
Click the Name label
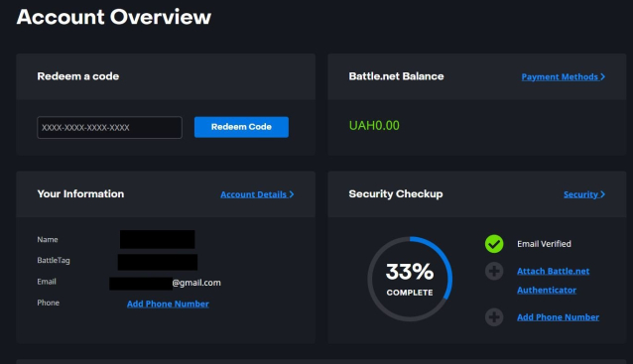tap(48, 240)
